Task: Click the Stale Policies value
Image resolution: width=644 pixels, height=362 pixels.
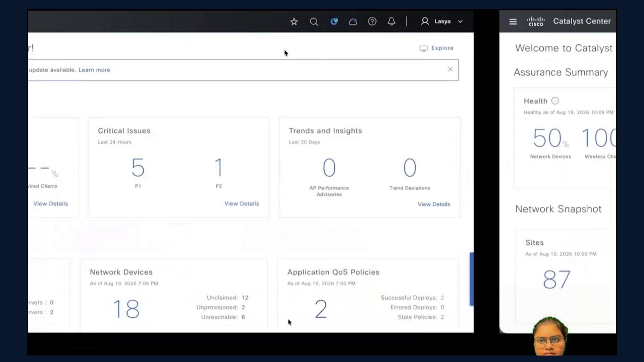Action: (442, 317)
